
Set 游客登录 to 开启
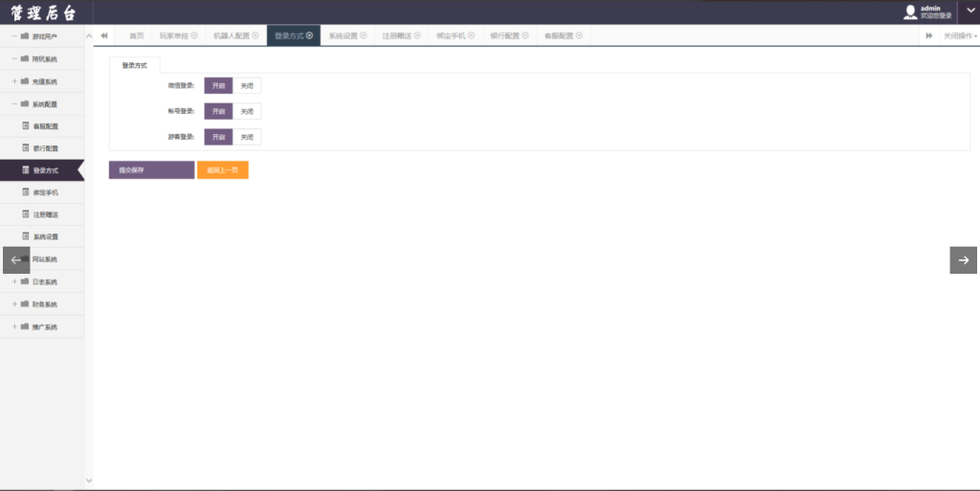click(x=219, y=137)
